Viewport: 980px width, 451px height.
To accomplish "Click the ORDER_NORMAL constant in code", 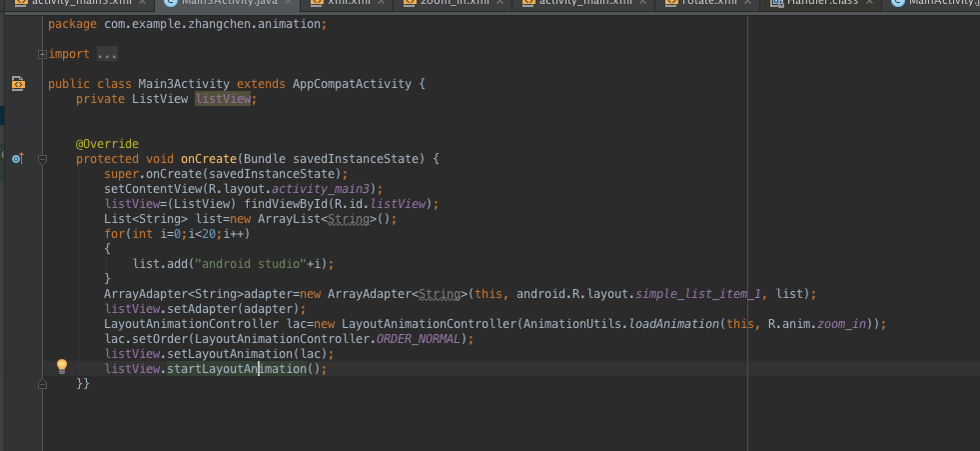I will (420, 339).
